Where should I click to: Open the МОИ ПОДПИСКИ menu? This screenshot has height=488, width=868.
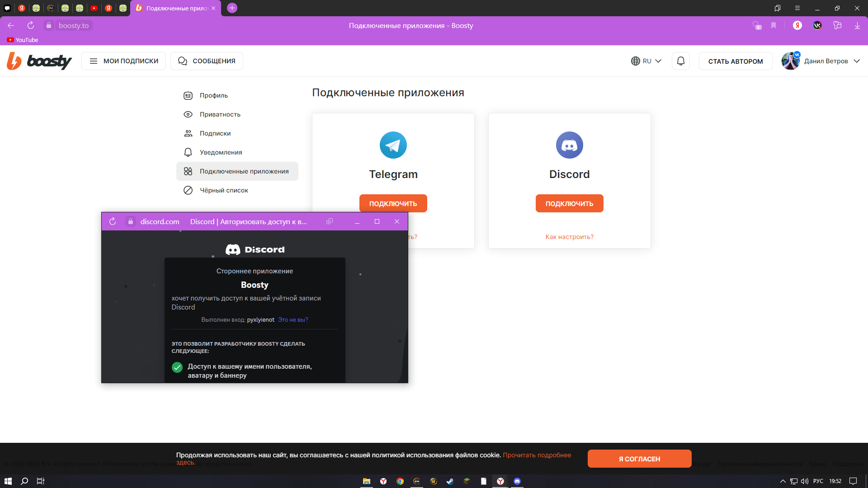coord(123,61)
